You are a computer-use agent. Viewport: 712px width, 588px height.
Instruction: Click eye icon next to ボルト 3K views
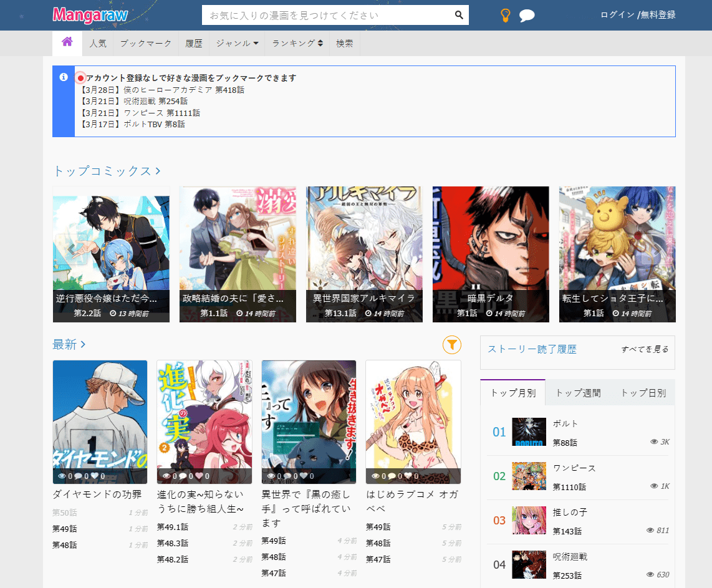click(655, 442)
